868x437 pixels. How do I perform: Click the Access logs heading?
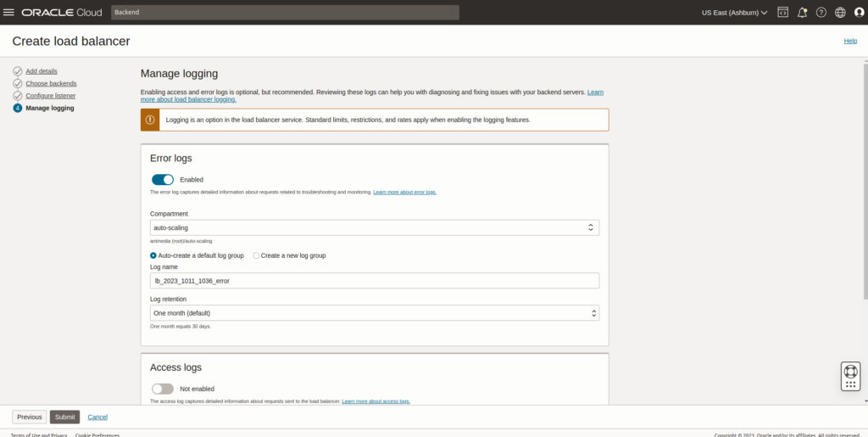point(176,367)
